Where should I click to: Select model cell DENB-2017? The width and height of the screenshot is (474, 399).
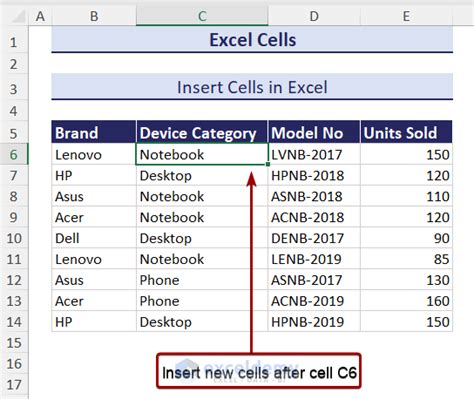314,238
